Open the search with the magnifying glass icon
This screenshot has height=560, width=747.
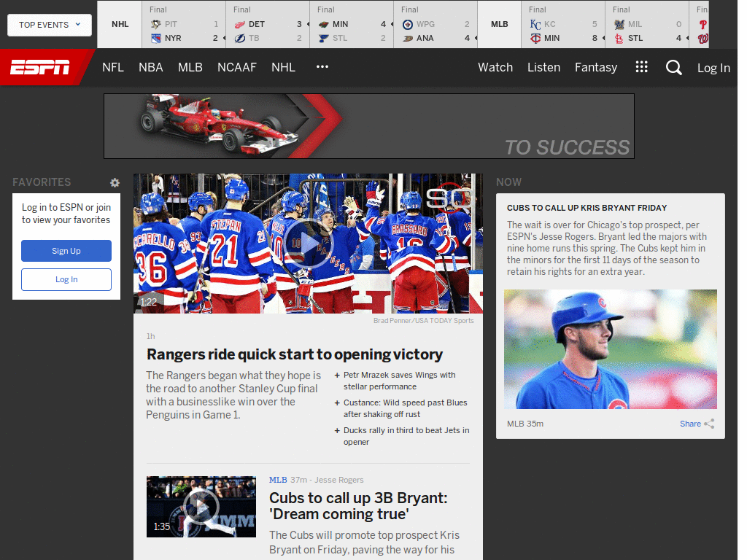pos(673,67)
